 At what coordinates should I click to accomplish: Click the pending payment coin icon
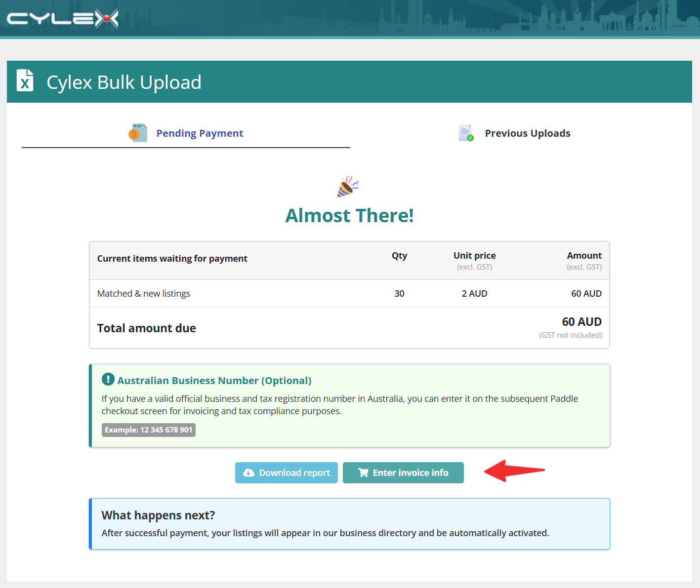(138, 133)
